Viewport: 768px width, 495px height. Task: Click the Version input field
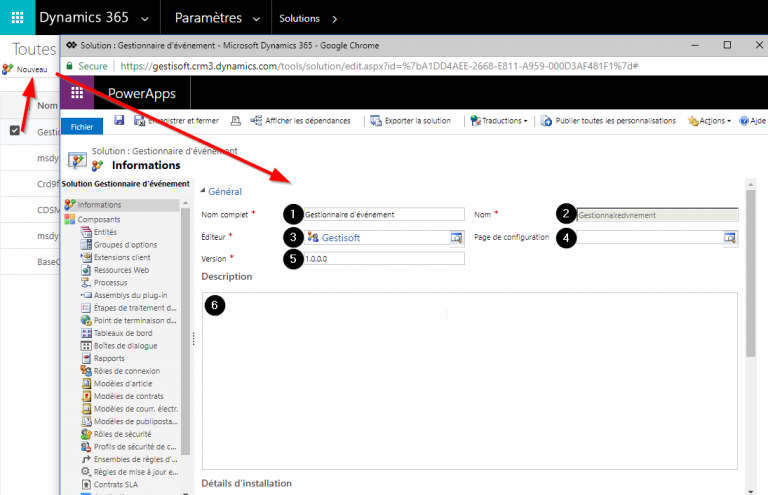[x=384, y=259]
